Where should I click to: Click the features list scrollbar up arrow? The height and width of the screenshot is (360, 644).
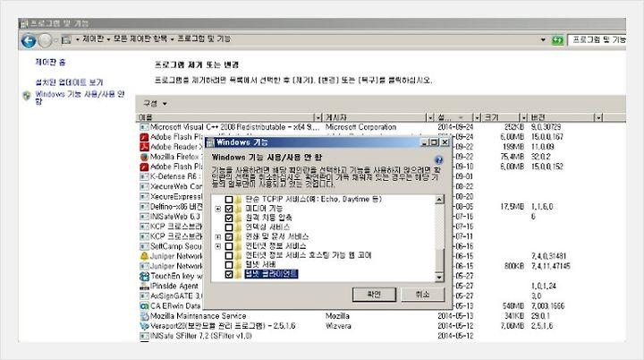pos(439,200)
